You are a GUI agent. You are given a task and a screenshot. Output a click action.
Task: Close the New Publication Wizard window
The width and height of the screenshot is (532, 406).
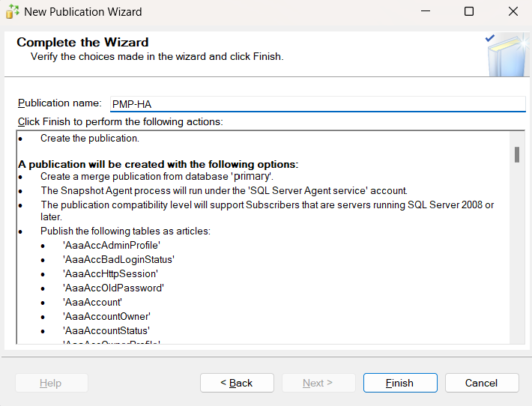[513, 11]
